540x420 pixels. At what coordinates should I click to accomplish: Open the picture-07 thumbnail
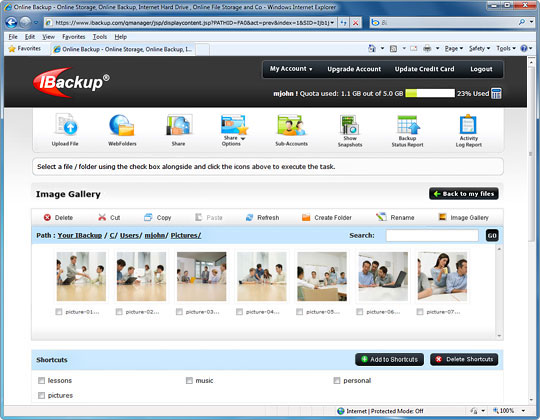(442, 276)
